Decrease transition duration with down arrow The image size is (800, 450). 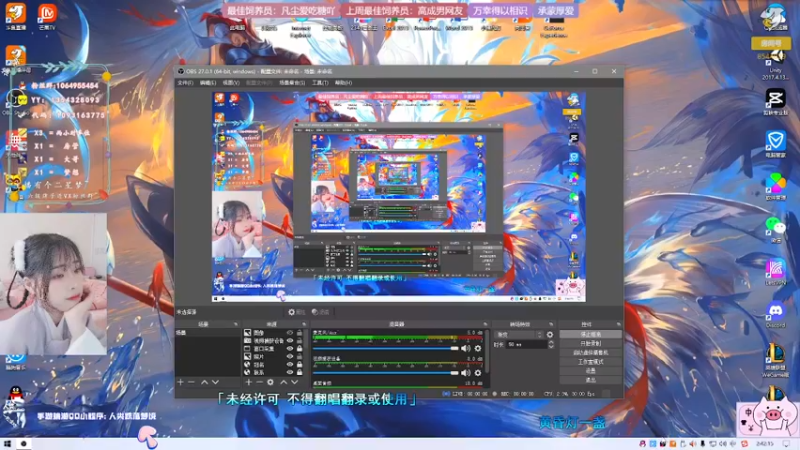pos(551,347)
